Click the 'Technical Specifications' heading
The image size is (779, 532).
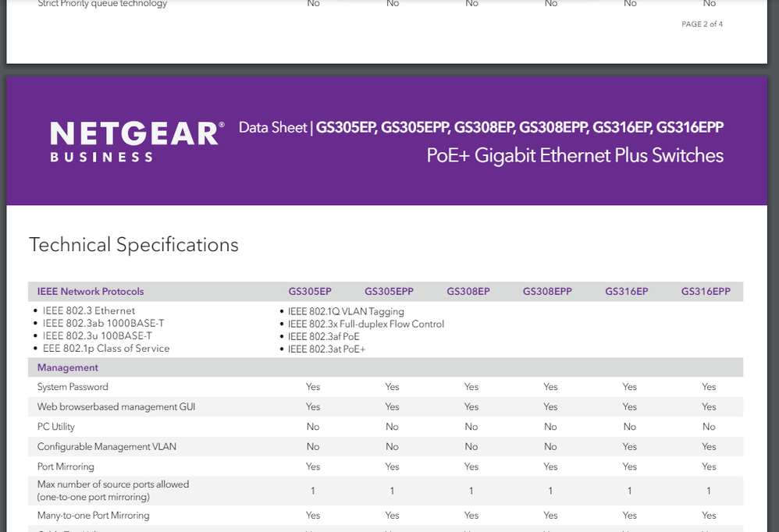(133, 245)
